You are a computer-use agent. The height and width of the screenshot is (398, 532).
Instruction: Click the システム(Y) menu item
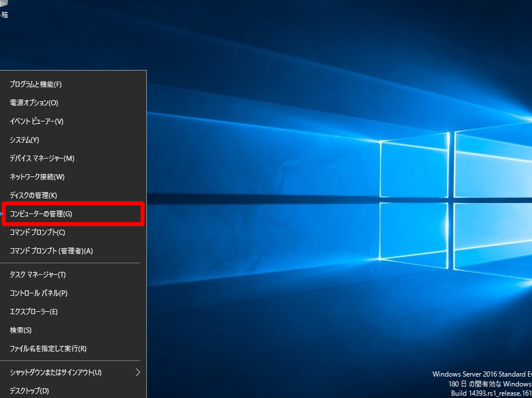24,140
